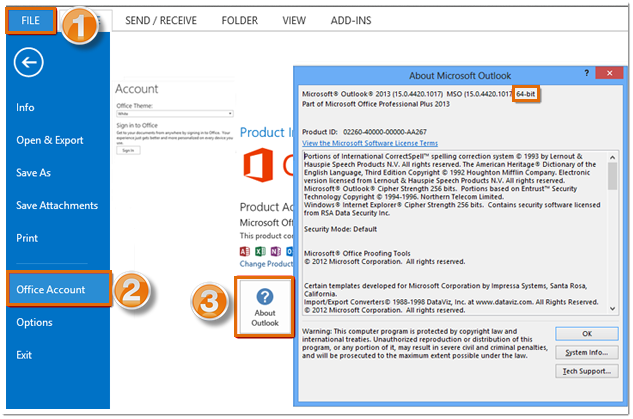
Task: Click the scroll up arrow in the license text box
Action: (612, 157)
